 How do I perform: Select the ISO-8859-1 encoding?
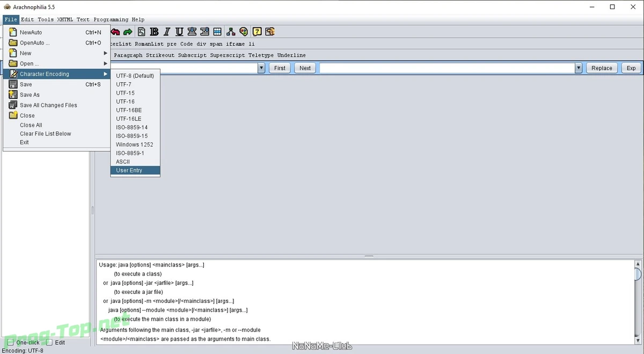(x=135, y=153)
